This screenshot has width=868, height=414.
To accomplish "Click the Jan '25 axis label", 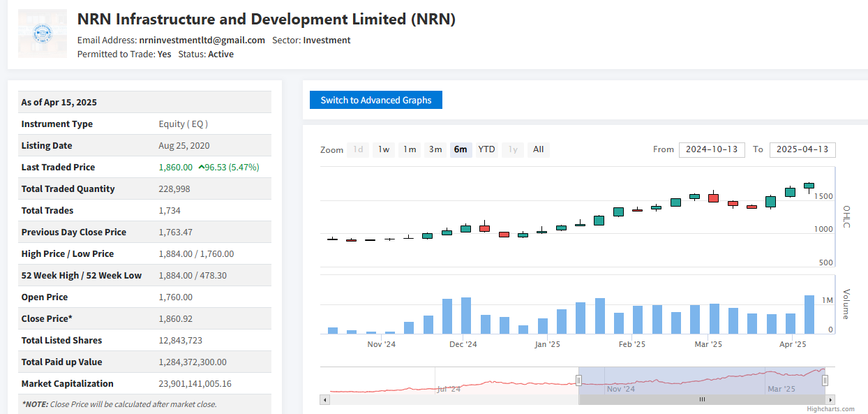I will [x=547, y=344].
